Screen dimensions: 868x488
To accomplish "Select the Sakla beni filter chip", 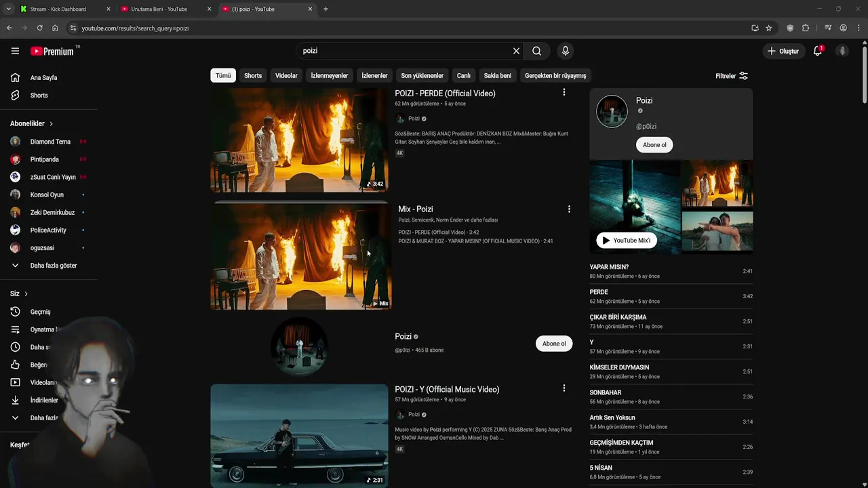I will point(498,76).
